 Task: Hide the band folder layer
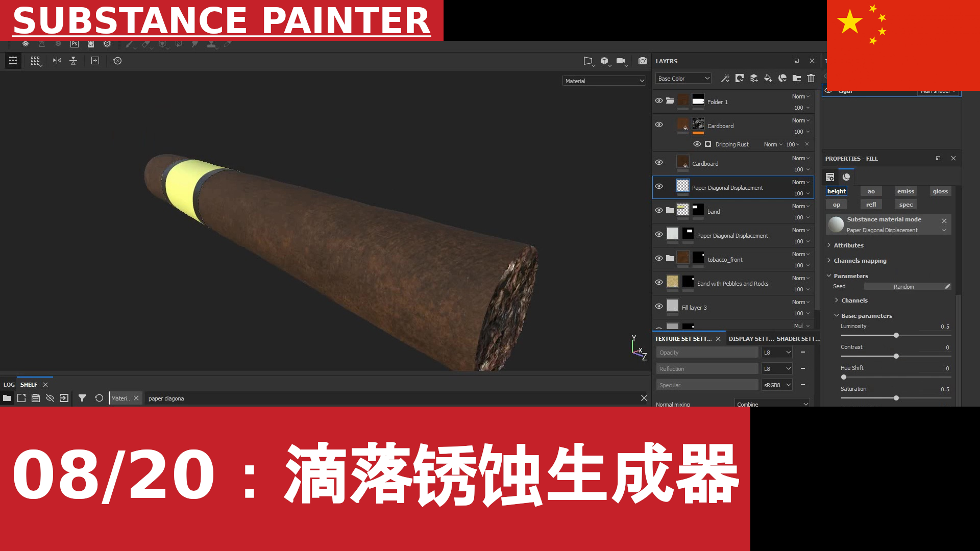(659, 210)
